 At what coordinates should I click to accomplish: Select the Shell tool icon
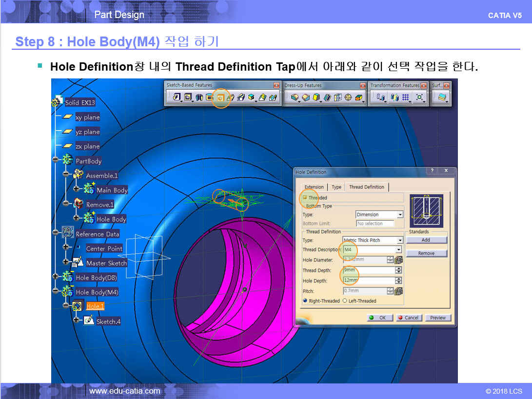[x=327, y=97]
